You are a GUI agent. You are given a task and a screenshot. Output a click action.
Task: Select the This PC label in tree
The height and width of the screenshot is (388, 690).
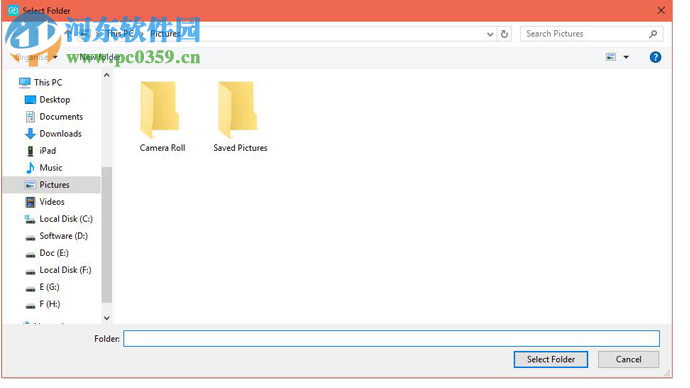[48, 82]
